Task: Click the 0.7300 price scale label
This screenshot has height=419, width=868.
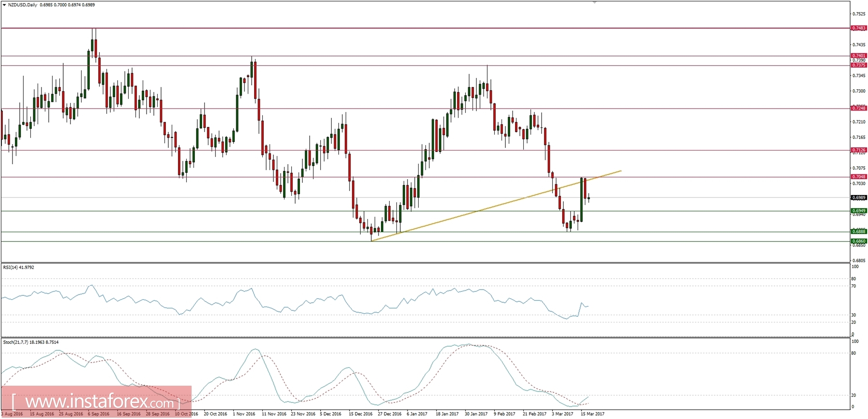Action: point(859,91)
